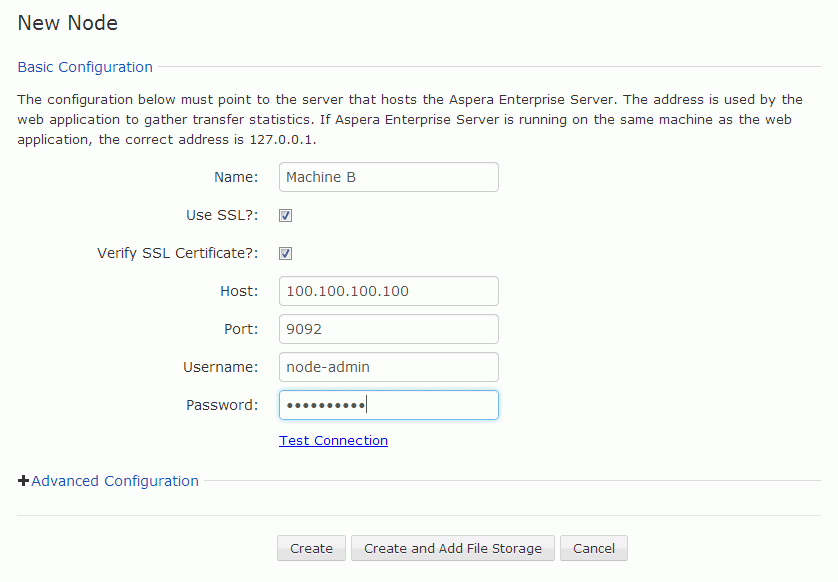Click the Create button
838x582 pixels.
click(x=311, y=548)
